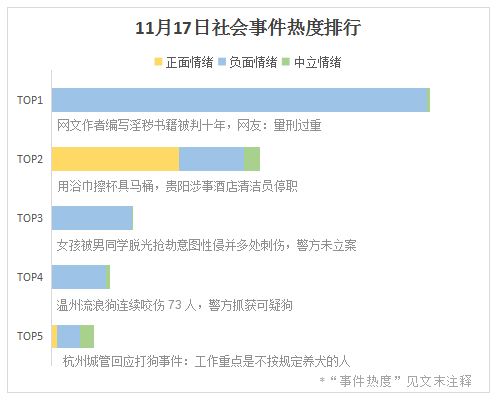Click the caption about 杭州城管回应打狗事件
This screenshot has width=501, height=400.
[x=206, y=361]
